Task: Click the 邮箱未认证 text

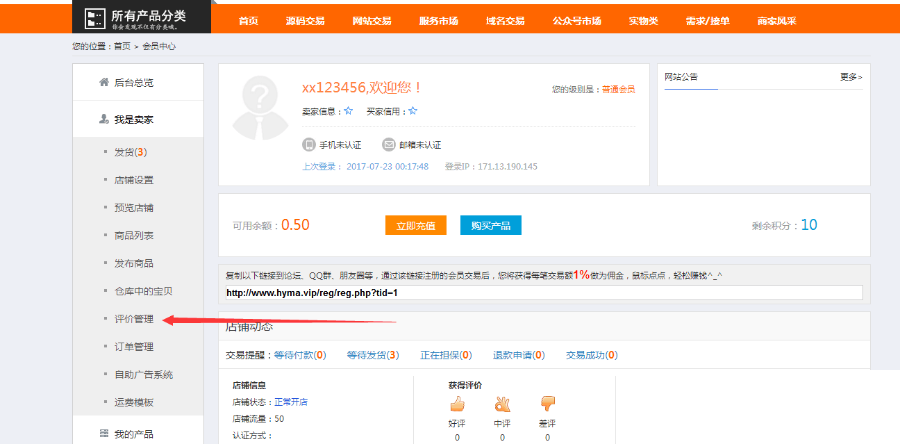Action: pos(420,145)
